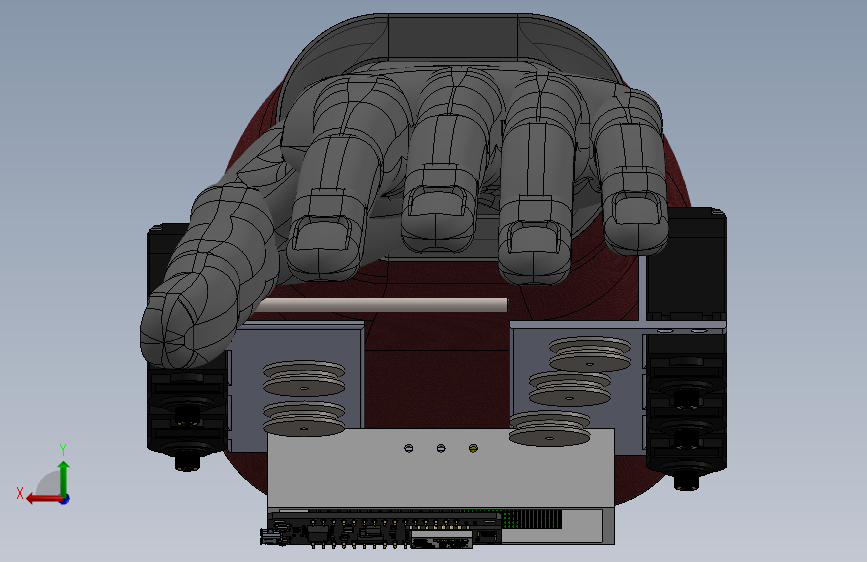Select the black servo motor on the left
Screen dimensions: 867x562
pos(187,409)
